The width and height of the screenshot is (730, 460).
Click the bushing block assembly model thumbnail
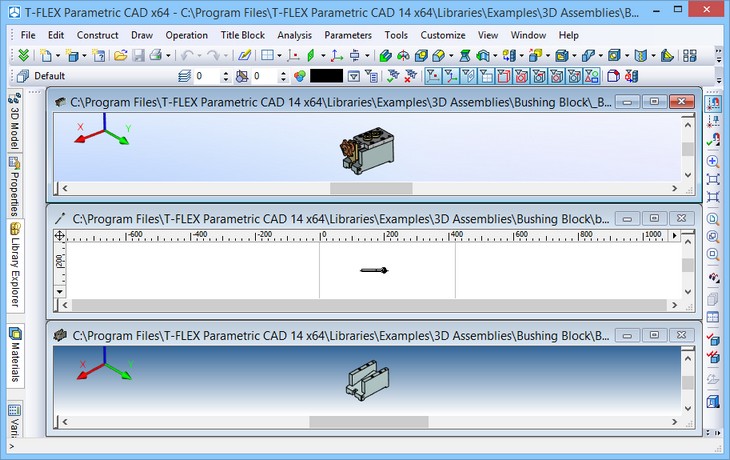pyautogui.click(x=367, y=150)
